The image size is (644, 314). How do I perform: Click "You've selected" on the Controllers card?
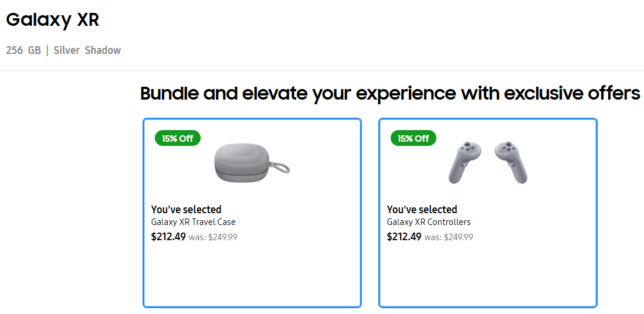[422, 209]
